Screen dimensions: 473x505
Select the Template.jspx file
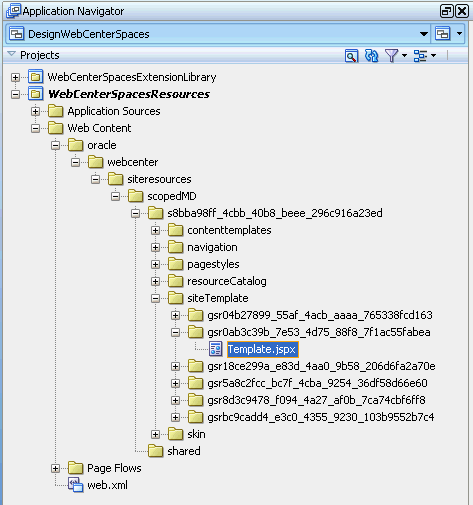point(262,349)
